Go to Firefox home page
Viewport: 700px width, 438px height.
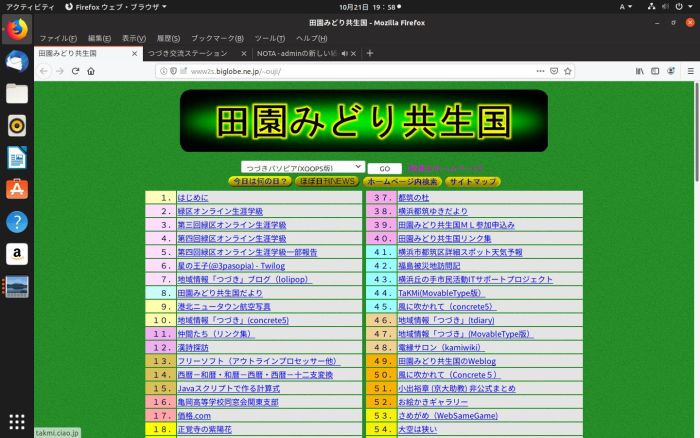point(91,71)
